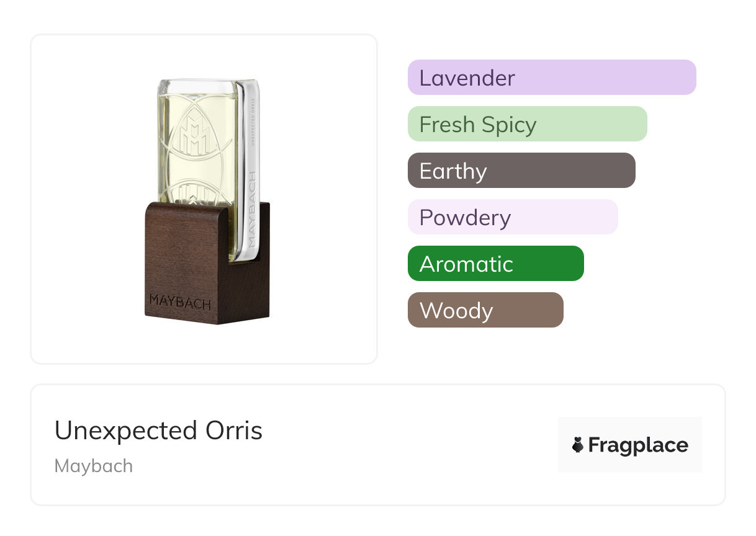
Task: Pick the Powdery accord bar
Action: (x=512, y=217)
